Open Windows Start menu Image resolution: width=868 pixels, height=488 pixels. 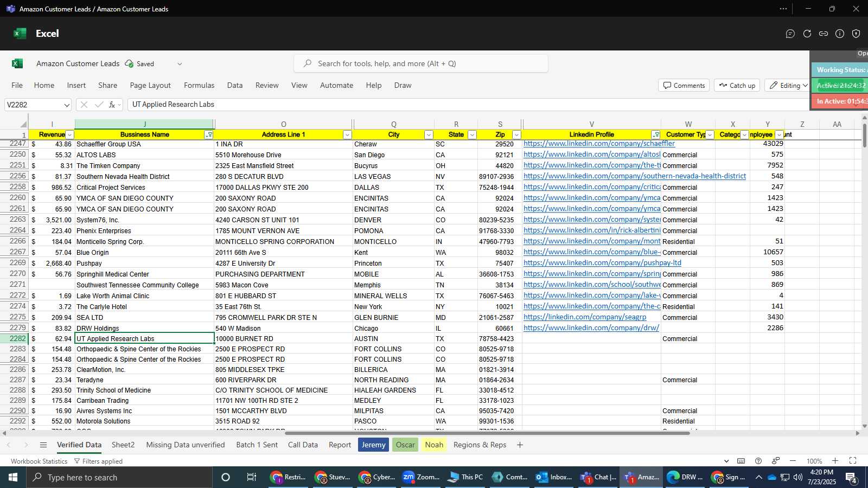(x=13, y=477)
